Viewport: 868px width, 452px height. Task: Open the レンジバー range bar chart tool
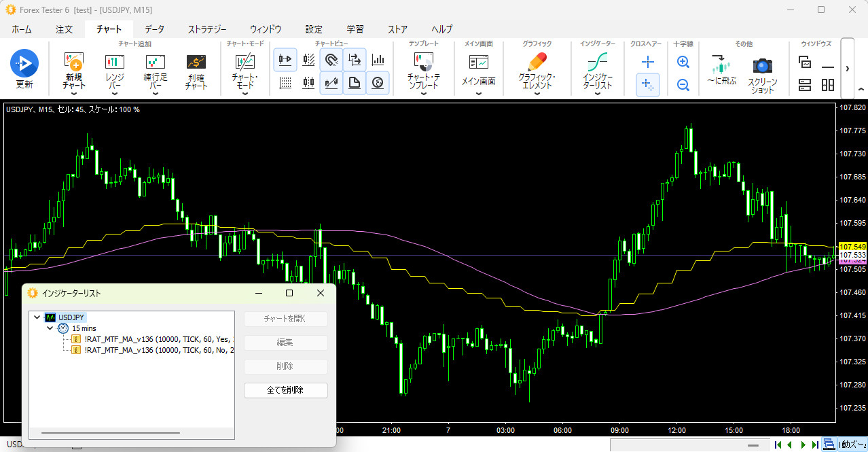point(115,62)
